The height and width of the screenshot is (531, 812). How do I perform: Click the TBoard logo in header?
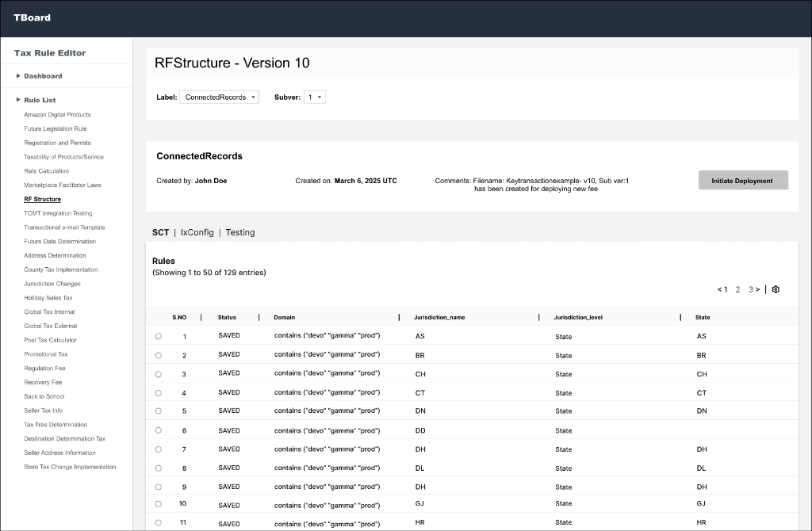32,17
